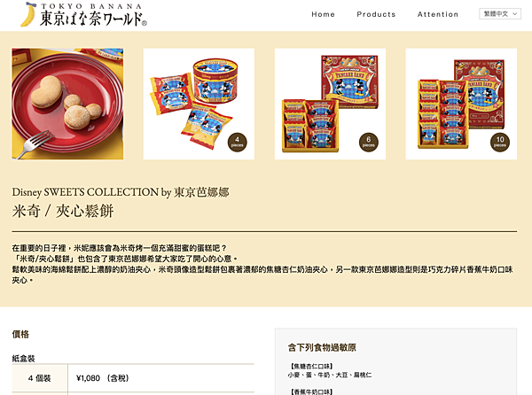Click the language dropdown chevron arrow

click(x=514, y=14)
